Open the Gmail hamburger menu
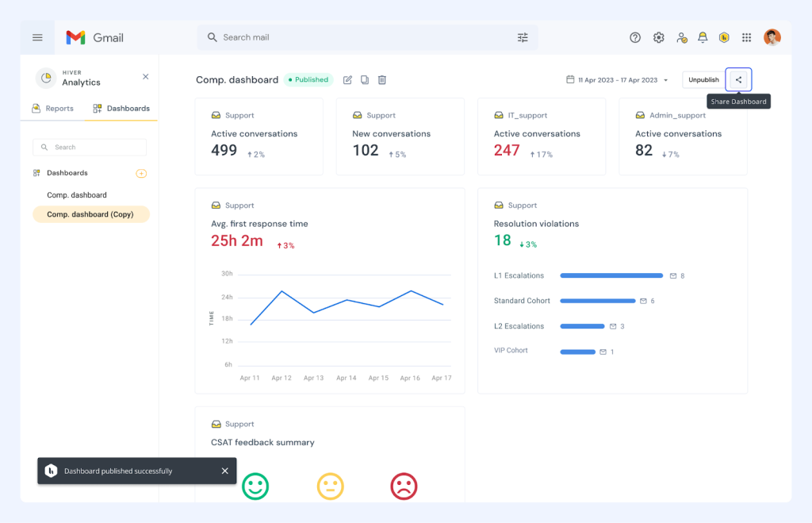This screenshot has width=812, height=523. tap(37, 37)
